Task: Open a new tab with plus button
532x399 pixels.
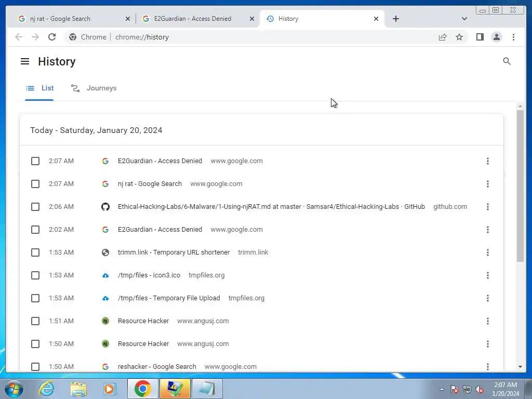Action: click(x=395, y=19)
